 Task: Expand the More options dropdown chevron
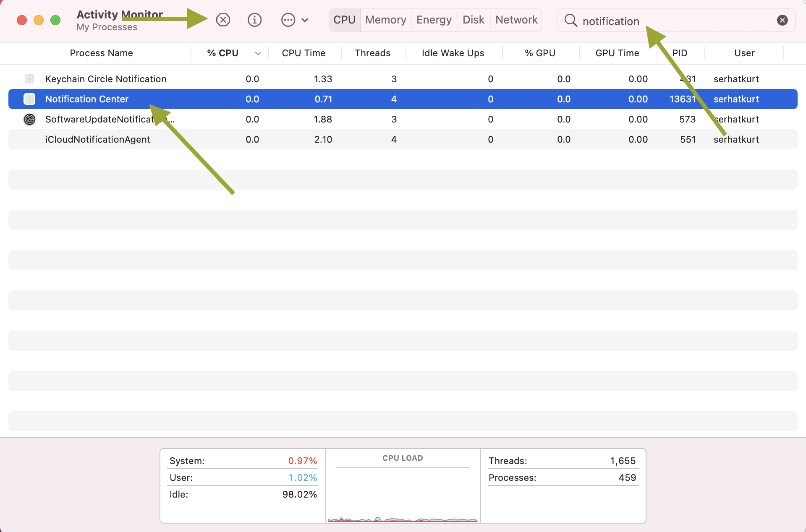click(x=305, y=20)
